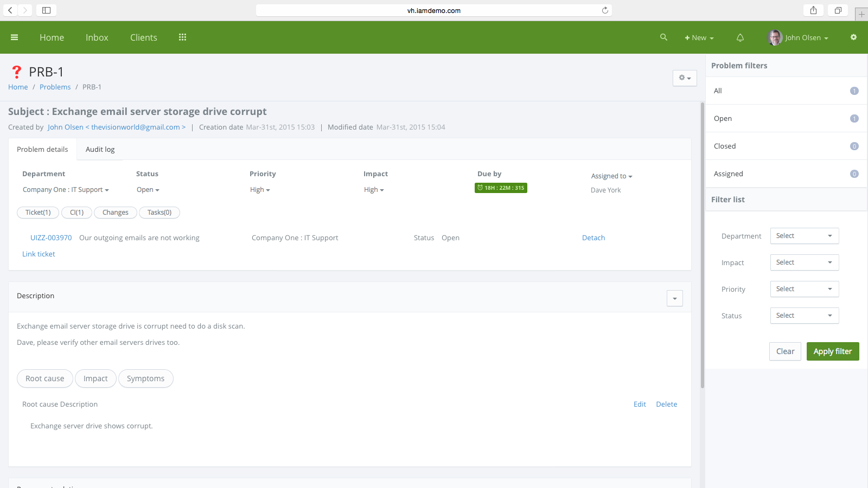Open Clients from the navbar

tap(144, 37)
